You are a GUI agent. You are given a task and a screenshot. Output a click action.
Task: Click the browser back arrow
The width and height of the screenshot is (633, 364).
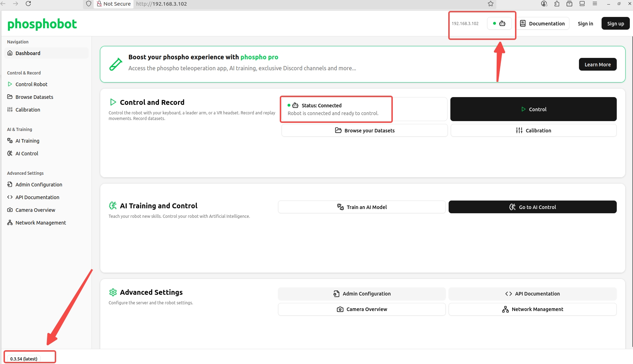[x=3, y=4]
